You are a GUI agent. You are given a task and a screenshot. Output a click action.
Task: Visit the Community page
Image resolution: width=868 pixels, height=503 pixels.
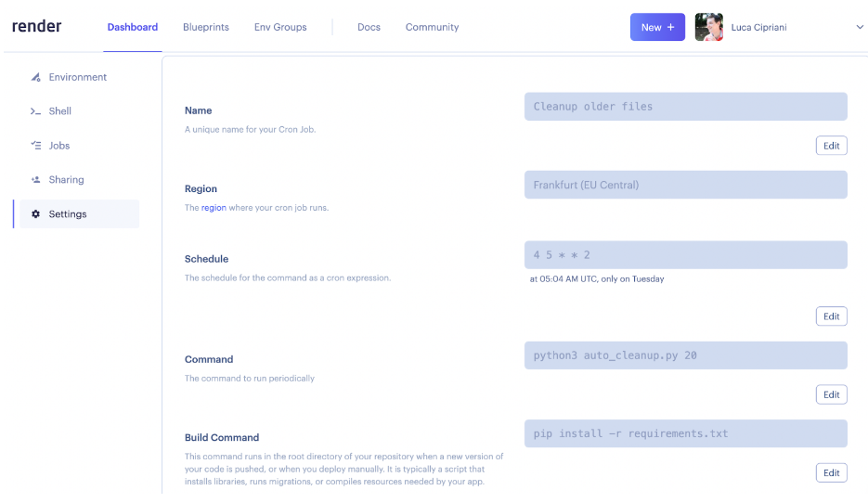432,28
